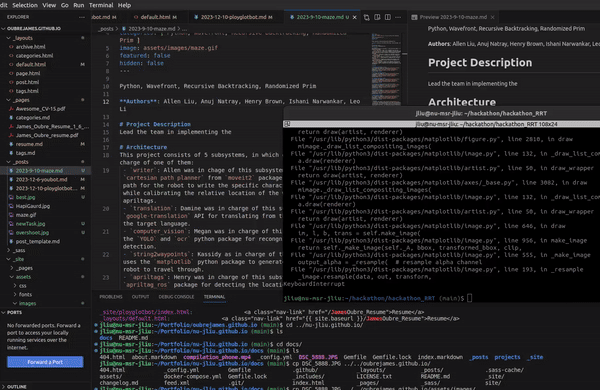Click the PDF icon beside Awesome_CV-15.pdf

[11, 109]
